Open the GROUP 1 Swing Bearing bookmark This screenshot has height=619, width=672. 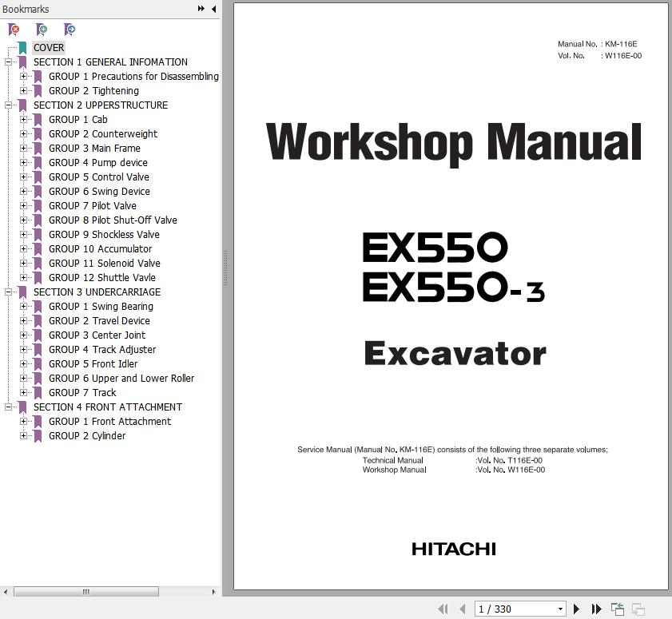click(x=101, y=306)
